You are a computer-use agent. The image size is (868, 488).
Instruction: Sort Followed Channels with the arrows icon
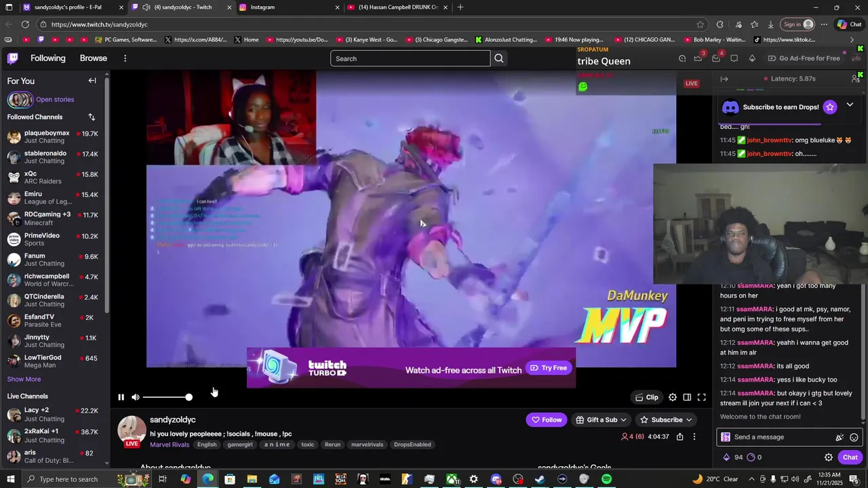click(92, 117)
